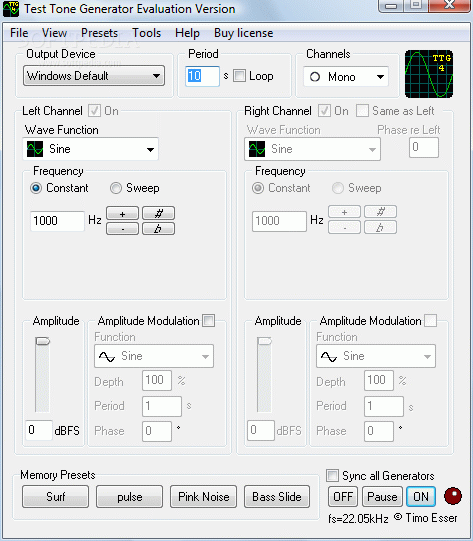Open the Tools menu
The image size is (473, 541).
147,33
